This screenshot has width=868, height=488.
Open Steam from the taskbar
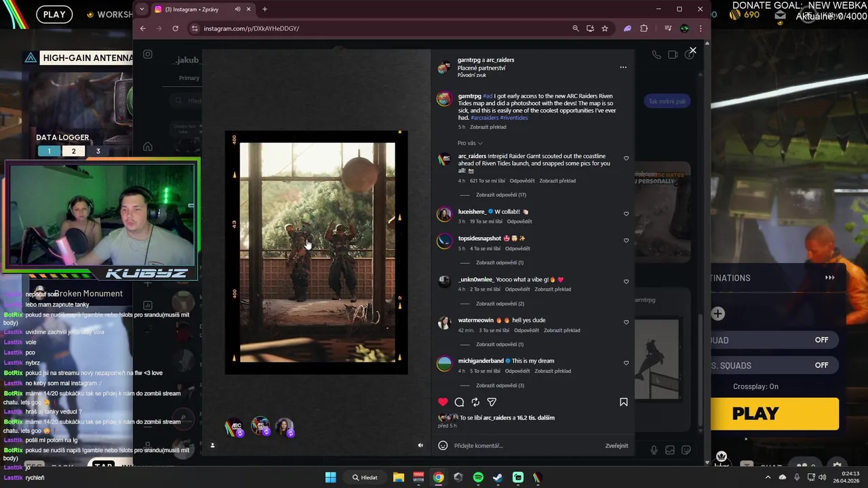pyautogui.click(x=498, y=477)
